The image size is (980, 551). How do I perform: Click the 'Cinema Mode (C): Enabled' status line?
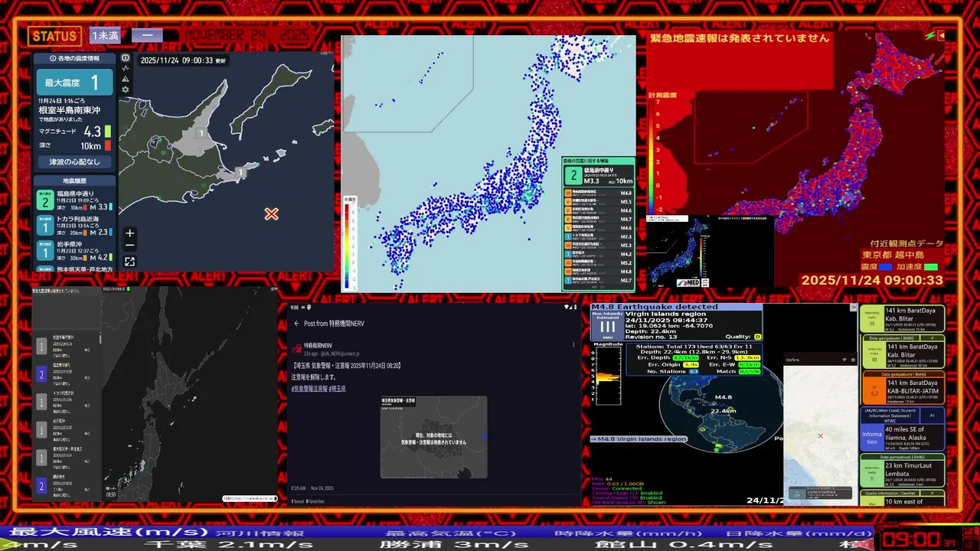point(627,493)
